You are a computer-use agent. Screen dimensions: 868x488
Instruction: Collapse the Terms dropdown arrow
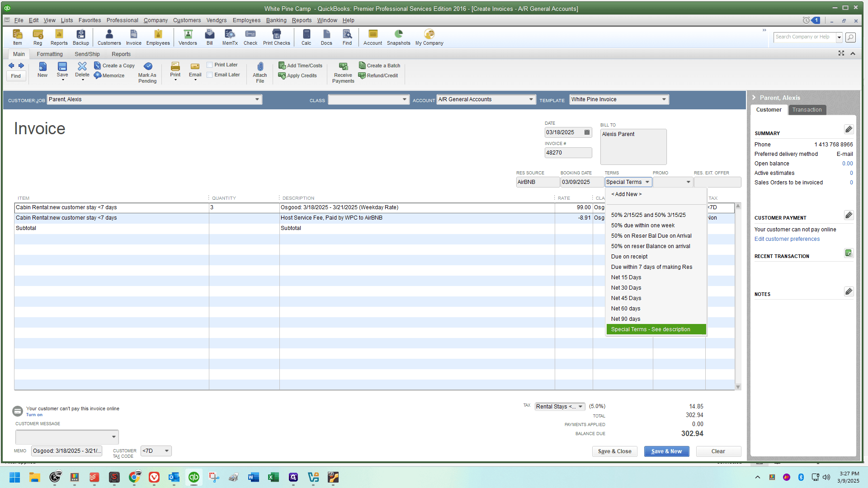[647, 182]
